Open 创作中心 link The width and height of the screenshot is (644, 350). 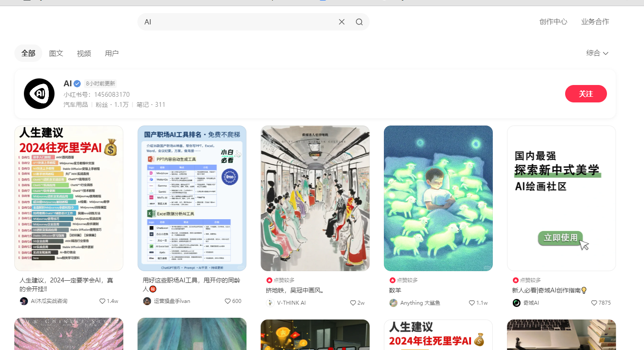tap(553, 22)
